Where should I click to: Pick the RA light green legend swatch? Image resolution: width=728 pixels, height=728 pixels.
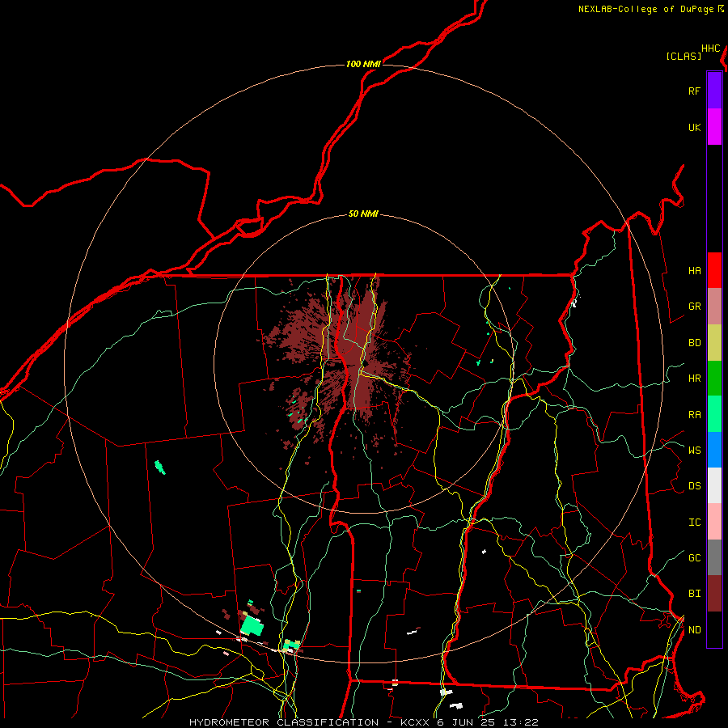714,414
